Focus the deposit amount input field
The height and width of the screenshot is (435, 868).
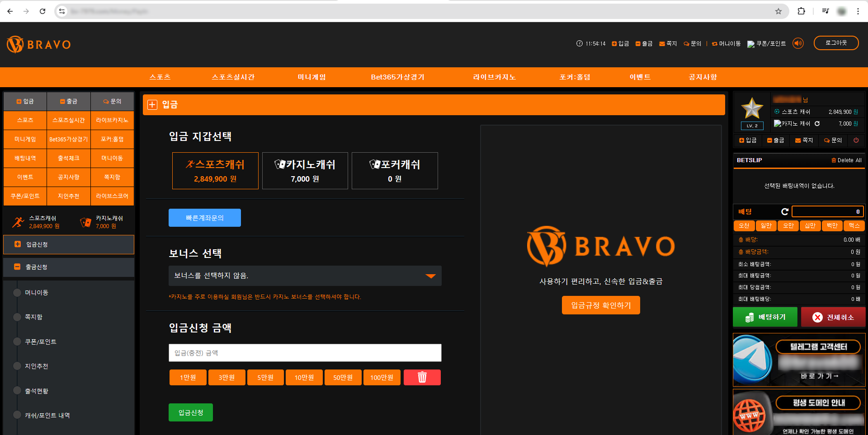click(305, 353)
